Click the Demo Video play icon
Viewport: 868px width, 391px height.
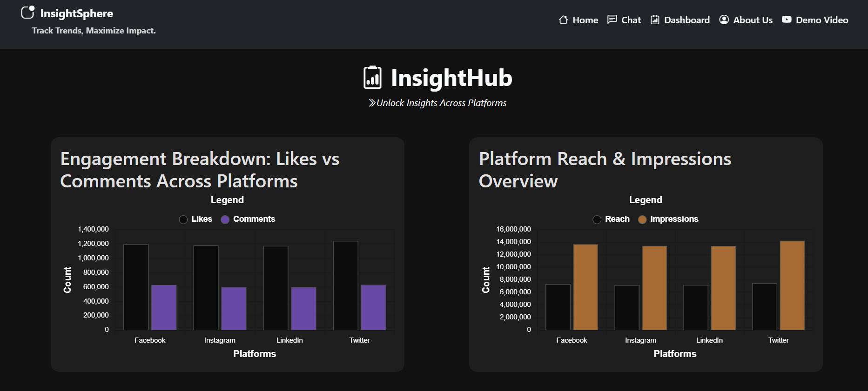coord(787,20)
